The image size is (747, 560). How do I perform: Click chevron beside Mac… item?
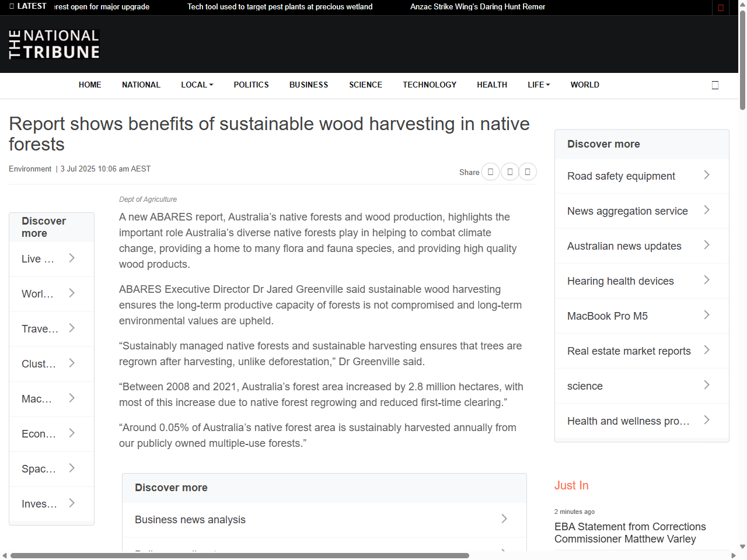click(72, 398)
